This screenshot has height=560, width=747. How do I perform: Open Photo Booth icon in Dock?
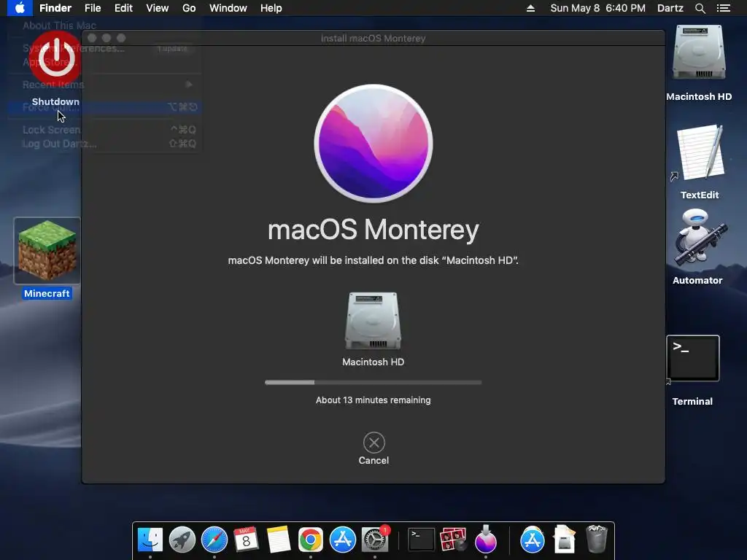[x=453, y=540]
